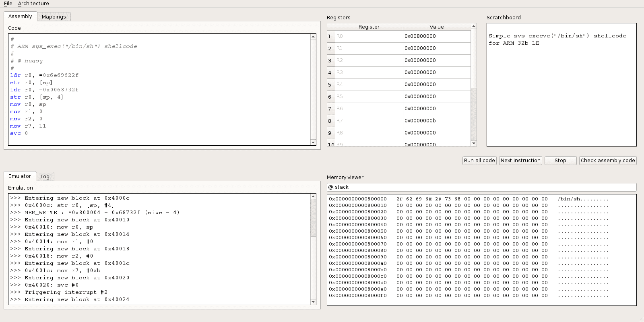This screenshot has height=322, width=644.
Task: Click the '/bin/sh' ASCII column text
Action: tap(569, 199)
